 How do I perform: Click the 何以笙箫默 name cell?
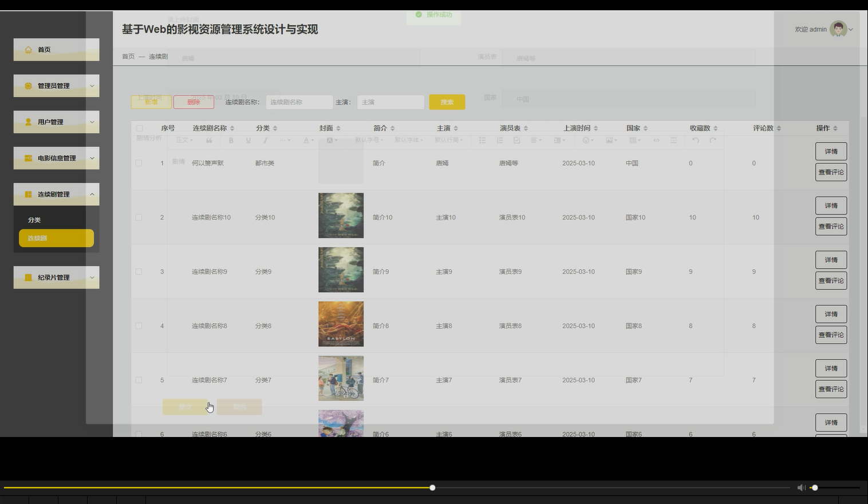point(208,163)
